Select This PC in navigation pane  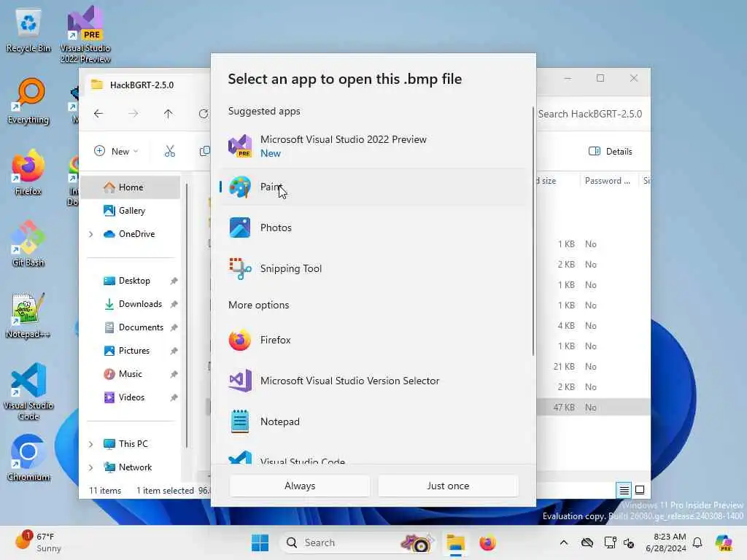point(133,444)
